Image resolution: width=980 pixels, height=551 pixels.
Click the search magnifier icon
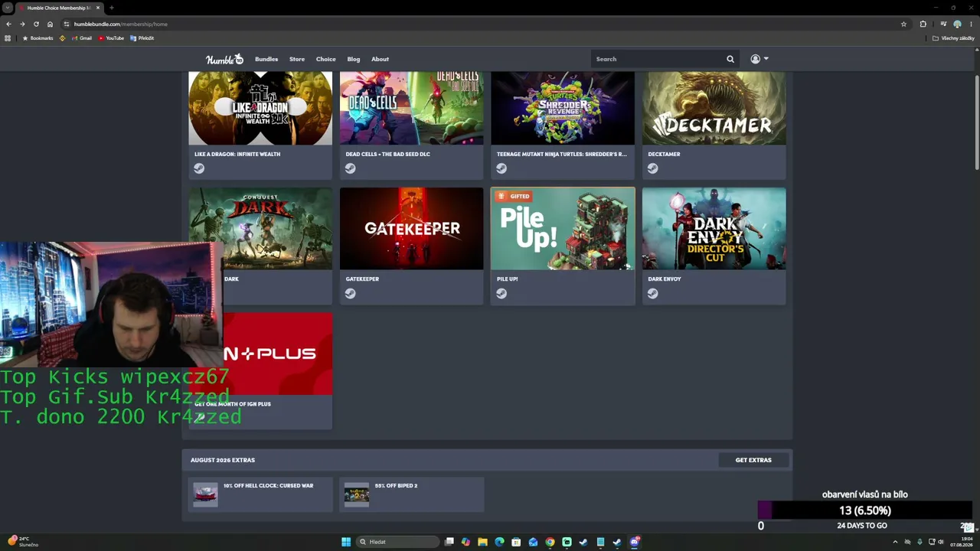[730, 59]
